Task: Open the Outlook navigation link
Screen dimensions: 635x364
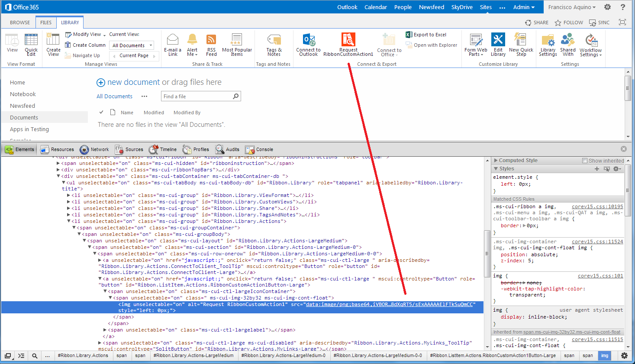Action: click(347, 7)
